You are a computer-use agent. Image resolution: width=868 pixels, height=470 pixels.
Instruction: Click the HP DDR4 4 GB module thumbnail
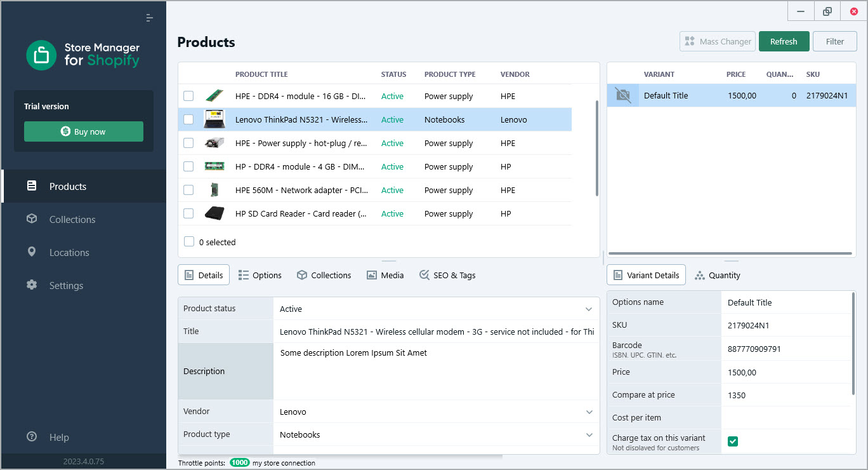pyautogui.click(x=214, y=166)
